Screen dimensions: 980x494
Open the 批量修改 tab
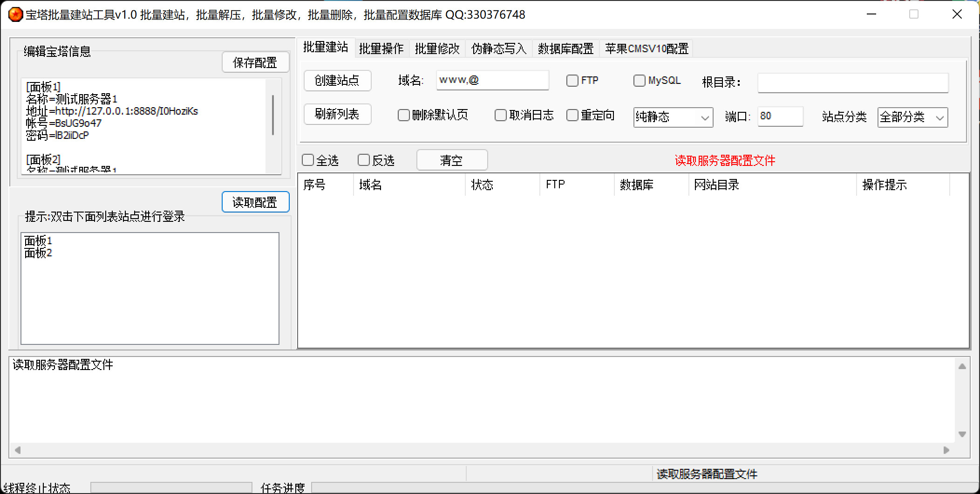point(437,48)
